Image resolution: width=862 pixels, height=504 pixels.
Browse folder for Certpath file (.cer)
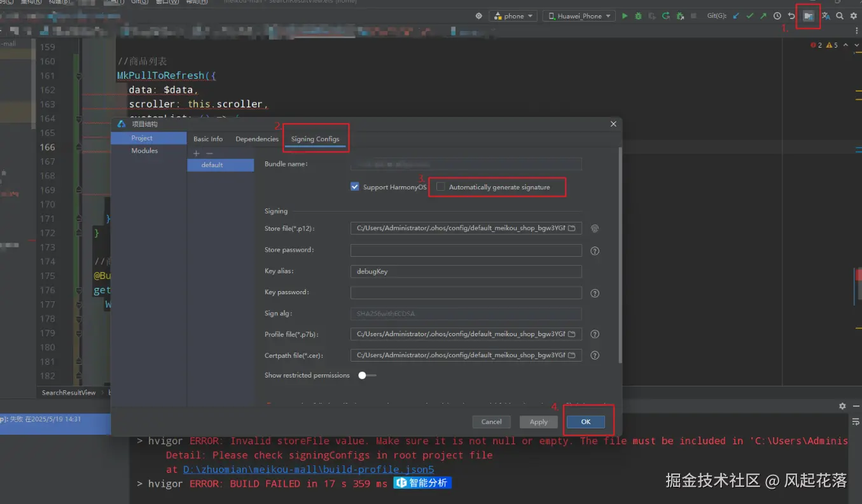pos(572,355)
